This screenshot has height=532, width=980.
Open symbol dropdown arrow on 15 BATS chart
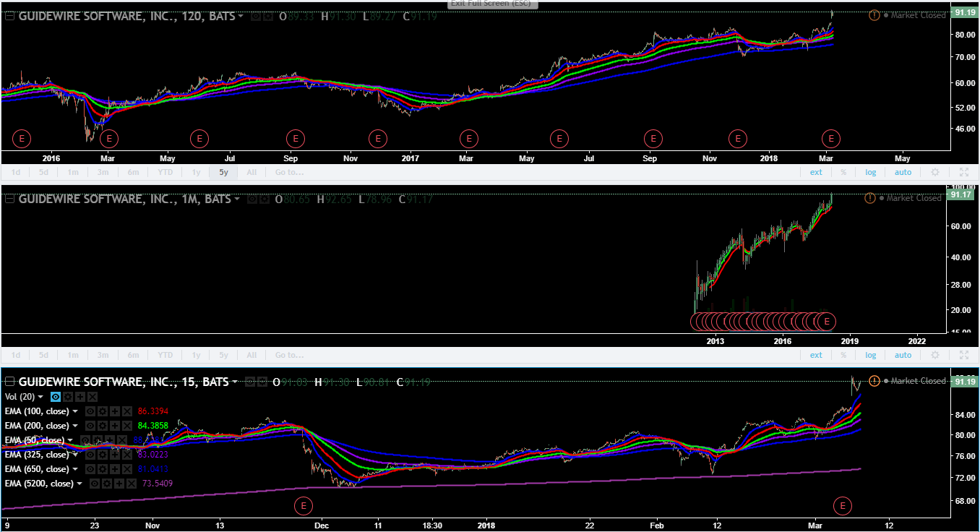click(x=235, y=382)
